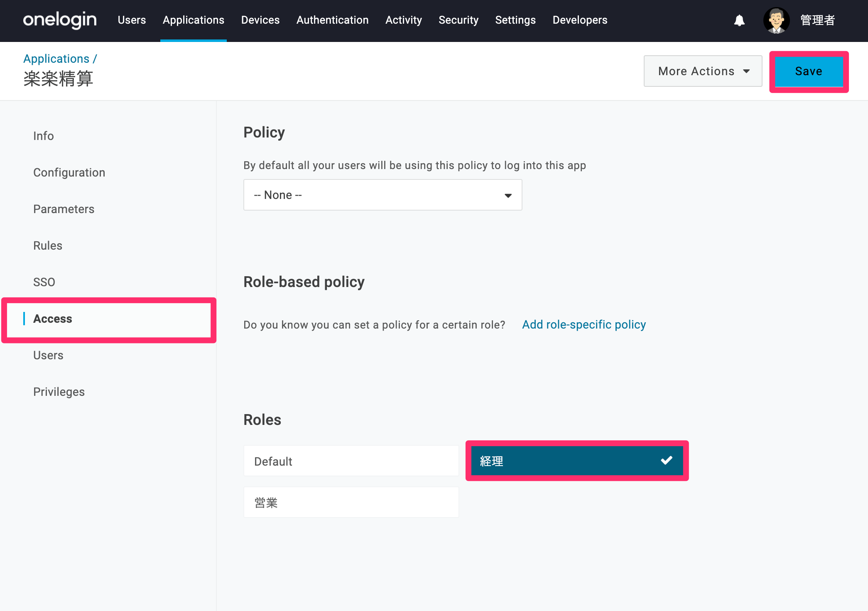The image size is (868, 611).
Task: Expand the More Actions dropdown
Action: [703, 71]
